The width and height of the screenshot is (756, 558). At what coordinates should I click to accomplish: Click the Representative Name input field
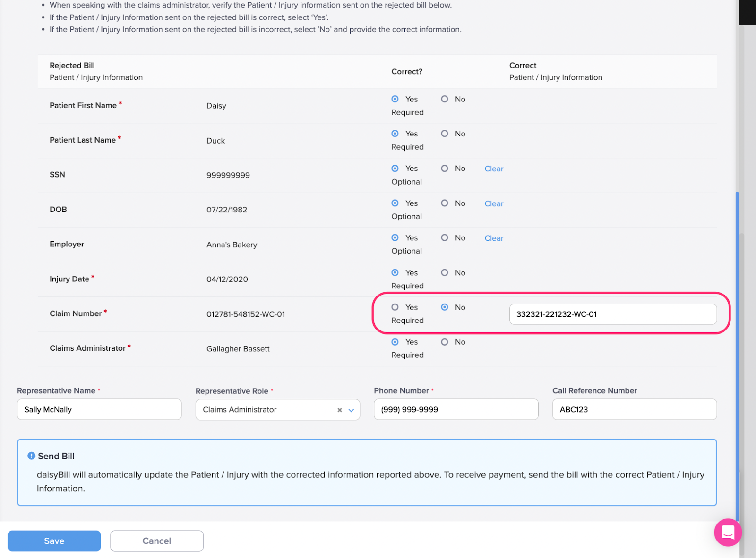(99, 410)
